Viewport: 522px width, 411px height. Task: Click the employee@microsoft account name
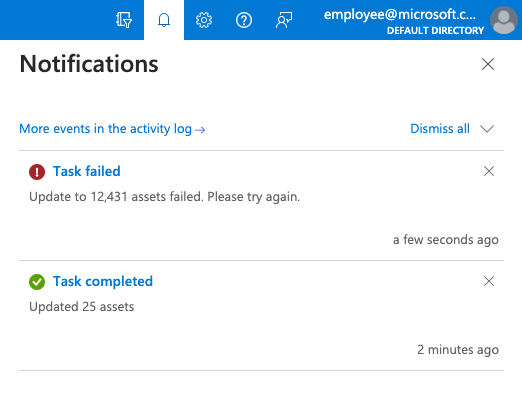click(x=400, y=14)
